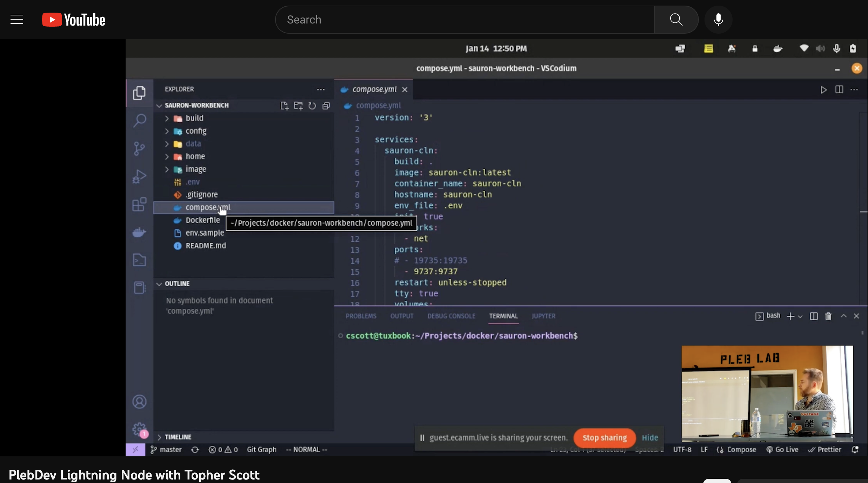The height and width of the screenshot is (483, 868).
Task: Open the Extensions view in activity bar
Action: [139, 204]
